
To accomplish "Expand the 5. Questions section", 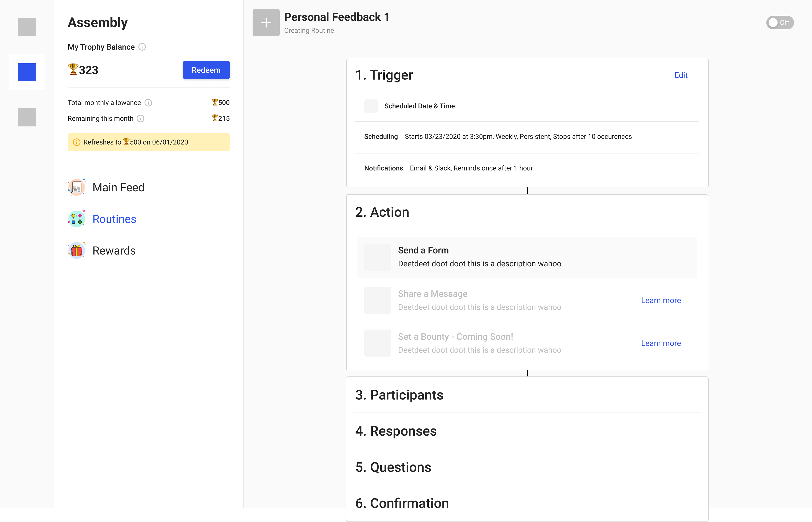I will point(393,467).
